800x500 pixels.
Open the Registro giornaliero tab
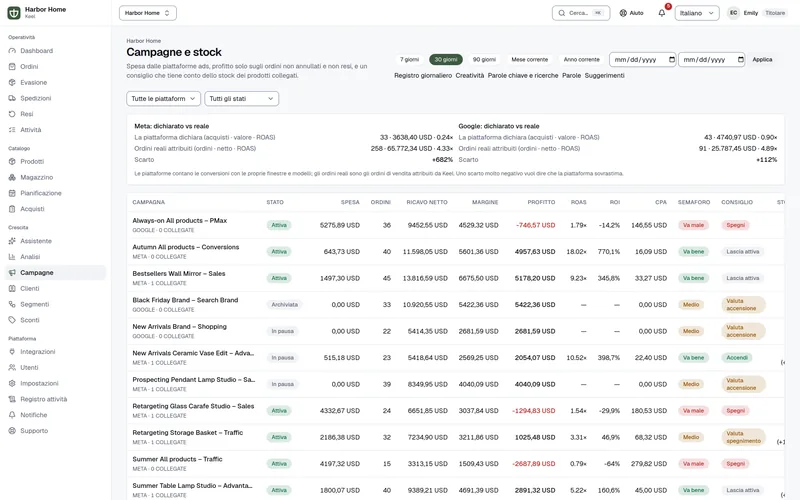click(423, 76)
